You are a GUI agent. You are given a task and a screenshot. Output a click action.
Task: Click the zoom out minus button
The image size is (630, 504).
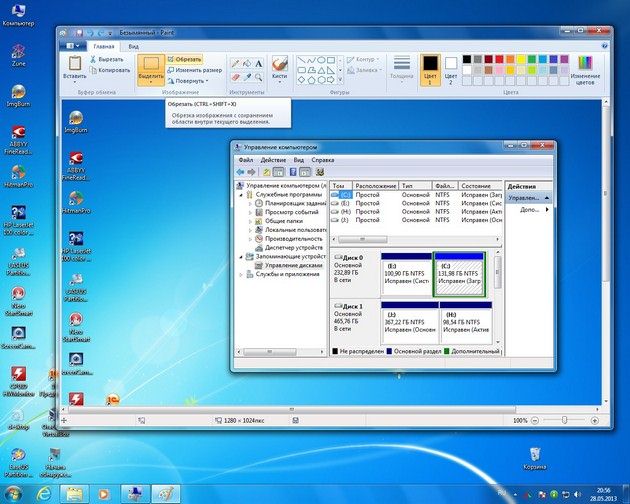pos(535,420)
